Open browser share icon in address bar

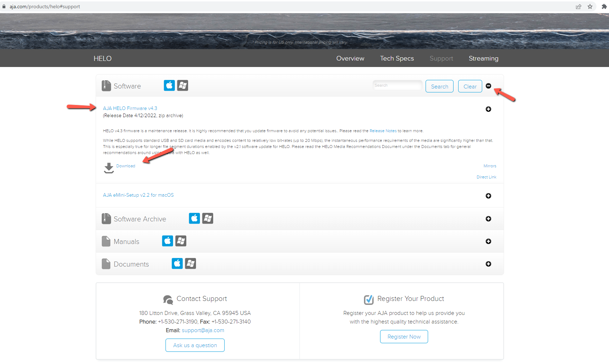click(x=579, y=6)
